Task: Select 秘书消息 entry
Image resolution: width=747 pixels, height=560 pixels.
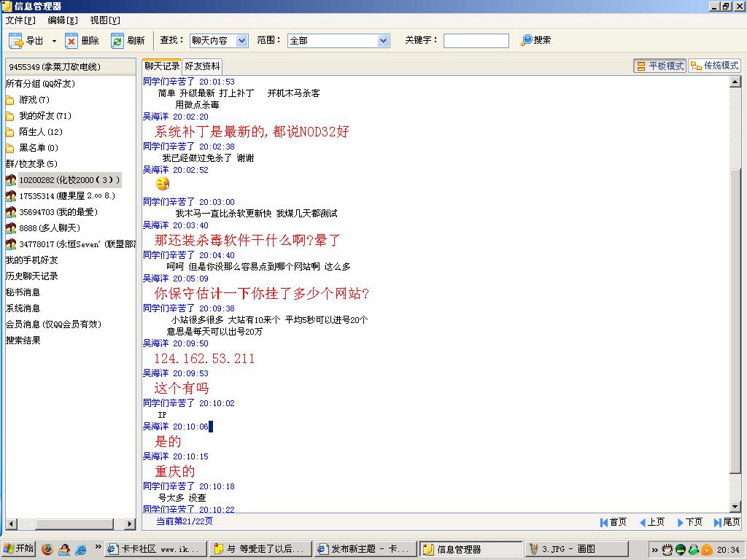Action: [23, 292]
